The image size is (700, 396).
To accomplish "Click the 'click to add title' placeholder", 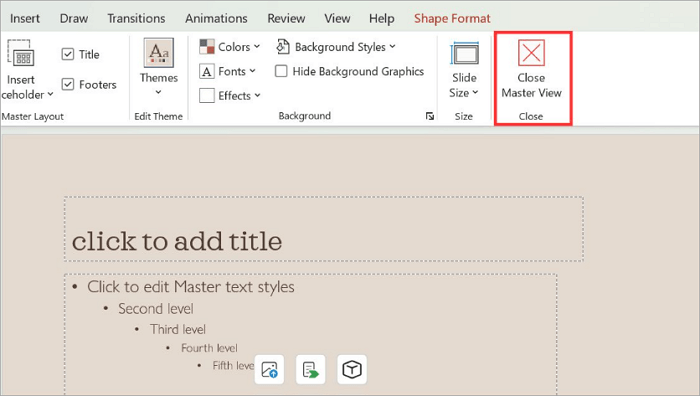I will coord(324,229).
